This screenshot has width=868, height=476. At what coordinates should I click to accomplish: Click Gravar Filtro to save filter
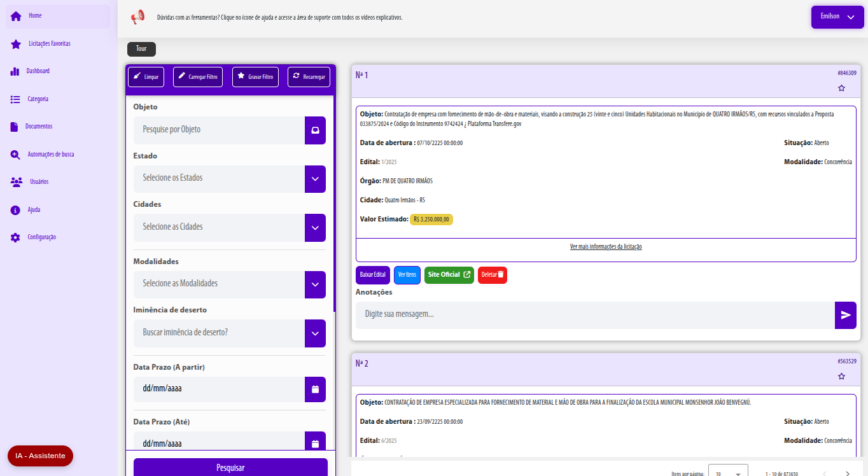click(x=255, y=77)
